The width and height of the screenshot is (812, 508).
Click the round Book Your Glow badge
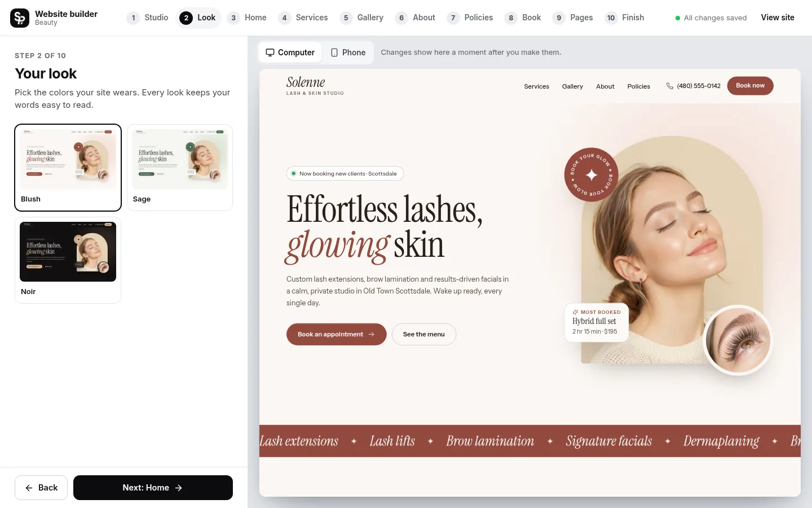point(592,175)
